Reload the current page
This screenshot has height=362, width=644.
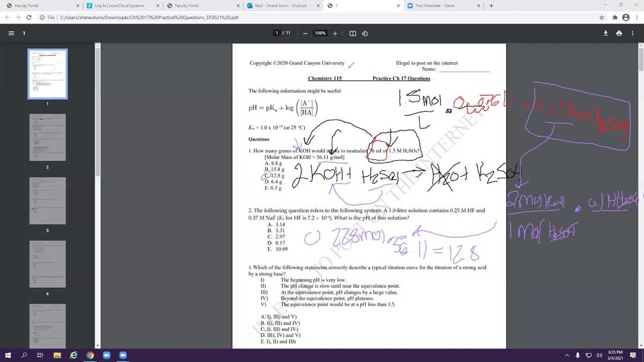[x=29, y=17]
